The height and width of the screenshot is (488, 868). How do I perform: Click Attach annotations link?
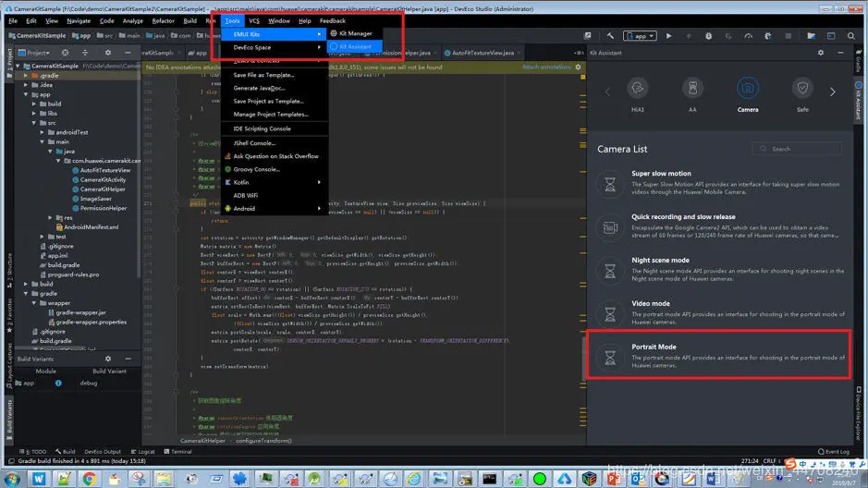pyautogui.click(x=546, y=67)
